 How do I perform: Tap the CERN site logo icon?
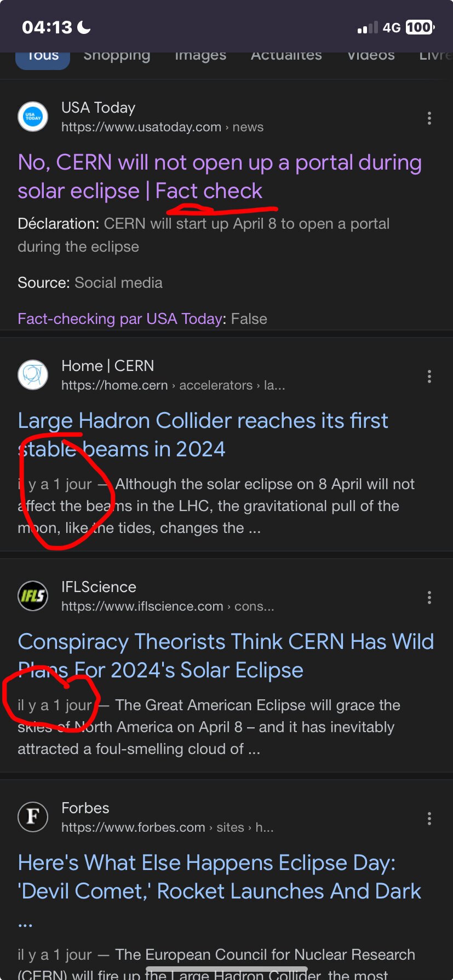coord(33,375)
